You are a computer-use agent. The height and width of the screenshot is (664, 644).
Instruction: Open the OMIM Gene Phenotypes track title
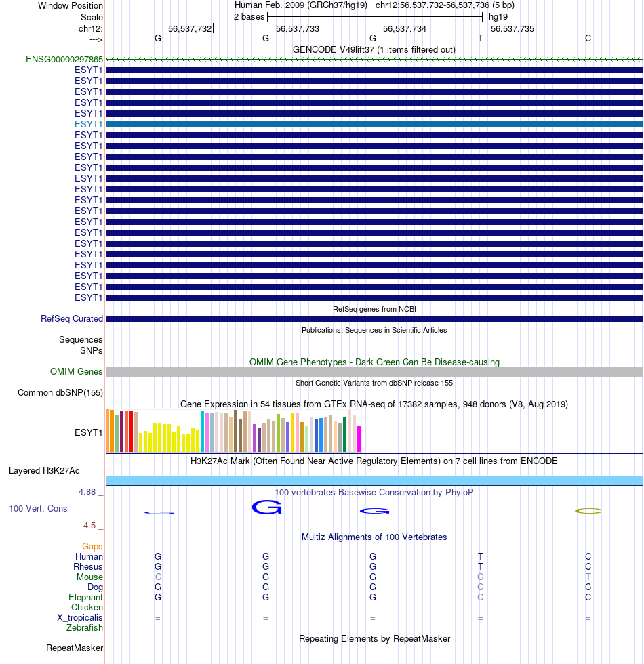point(374,362)
